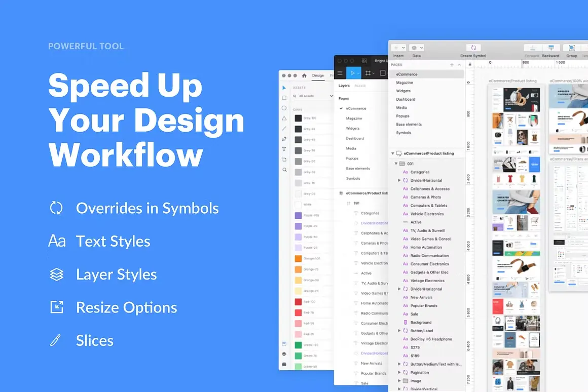This screenshot has height=392, width=588.
Task: Select the Rectangle shape tool
Action: tap(284, 97)
